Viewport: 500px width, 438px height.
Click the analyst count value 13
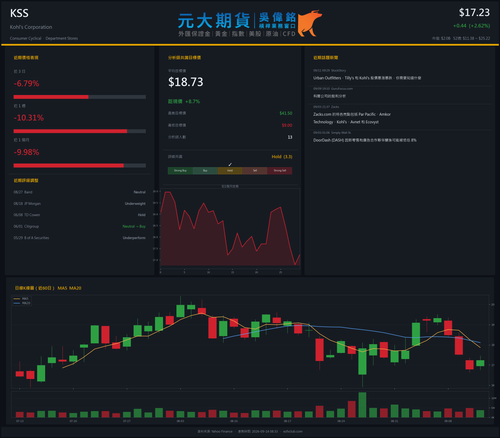290,137
